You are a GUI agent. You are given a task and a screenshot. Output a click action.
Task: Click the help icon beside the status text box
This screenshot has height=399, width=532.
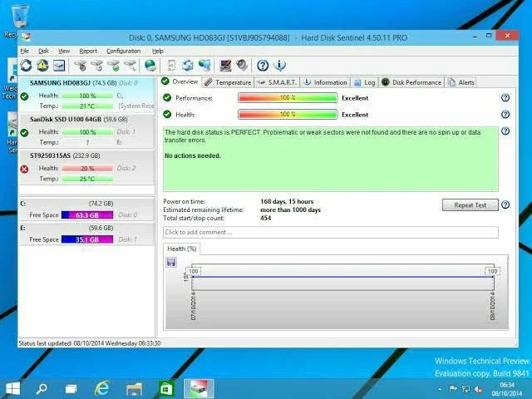click(x=505, y=131)
